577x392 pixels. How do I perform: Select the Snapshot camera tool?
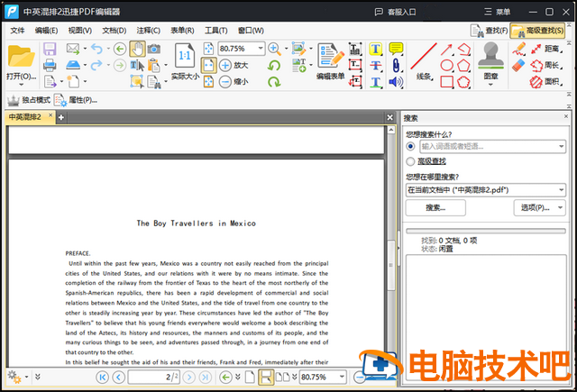(x=154, y=49)
